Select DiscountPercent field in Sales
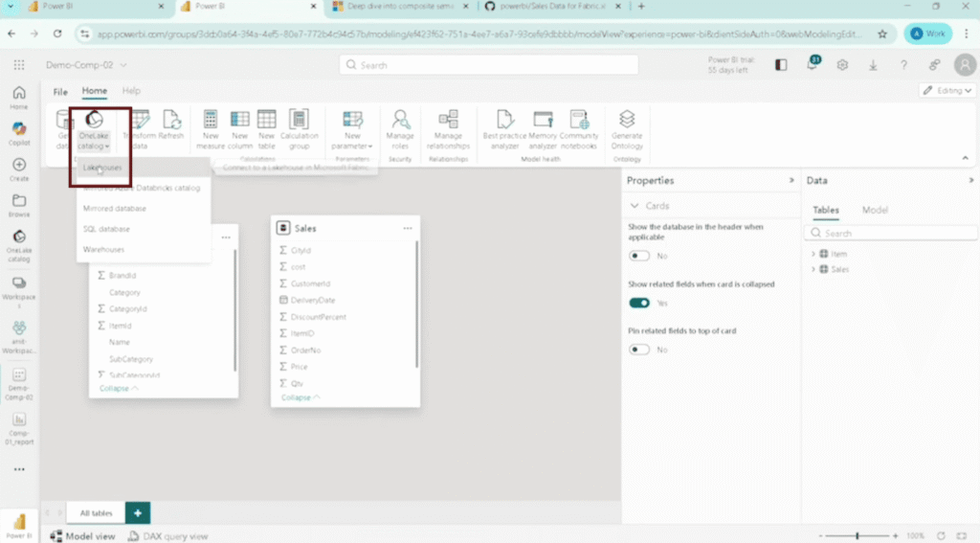The image size is (980, 543). tap(318, 317)
